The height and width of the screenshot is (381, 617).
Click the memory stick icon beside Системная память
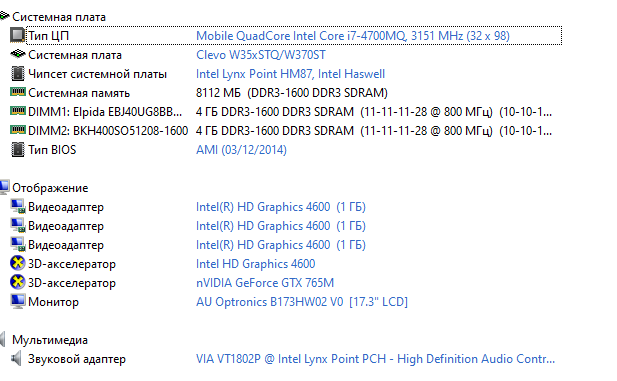coord(17,92)
